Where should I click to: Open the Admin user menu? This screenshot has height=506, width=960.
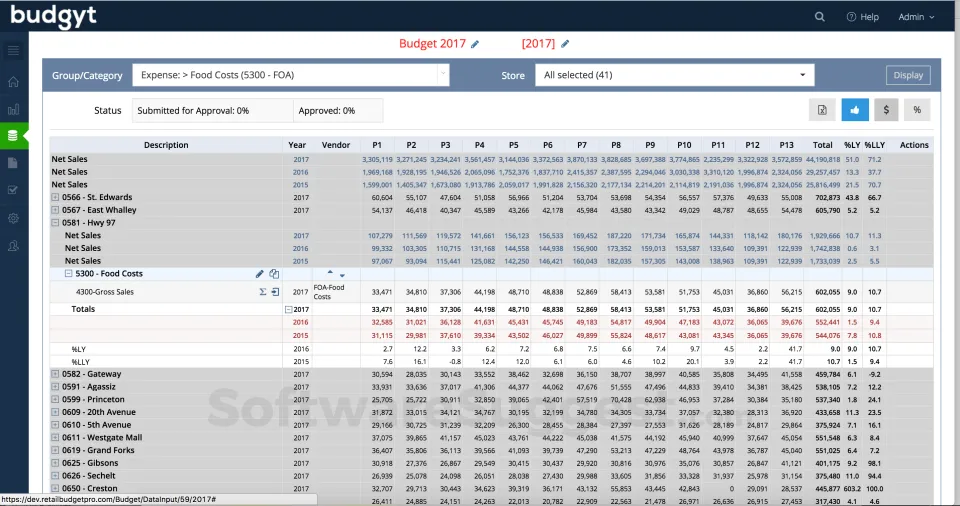[917, 17]
